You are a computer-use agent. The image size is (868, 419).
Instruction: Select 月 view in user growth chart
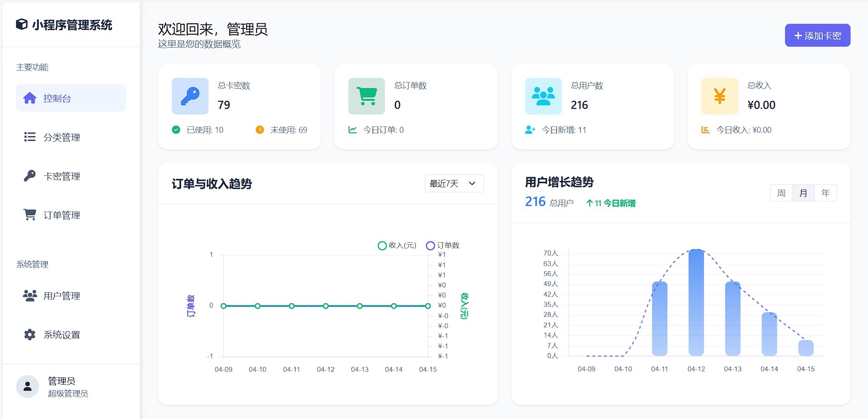pyautogui.click(x=803, y=193)
